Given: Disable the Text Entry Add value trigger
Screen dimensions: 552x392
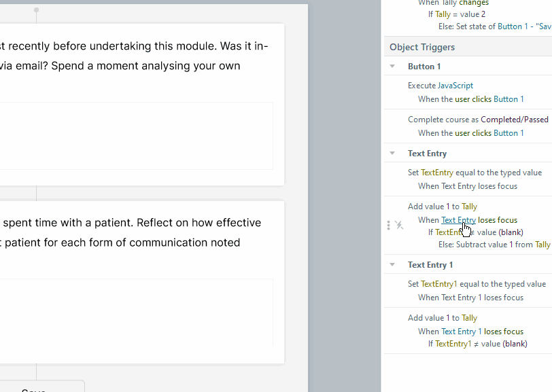Looking at the screenshot, I should tap(399, 225).
